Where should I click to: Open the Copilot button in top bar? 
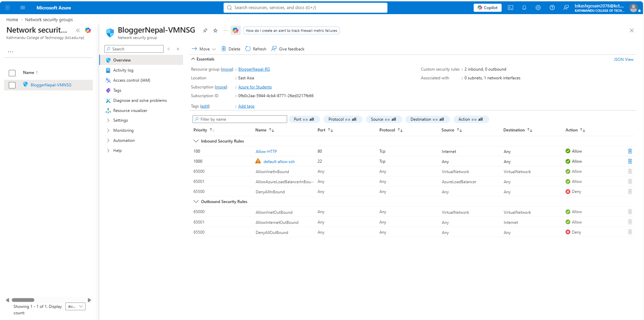[487, 8]
